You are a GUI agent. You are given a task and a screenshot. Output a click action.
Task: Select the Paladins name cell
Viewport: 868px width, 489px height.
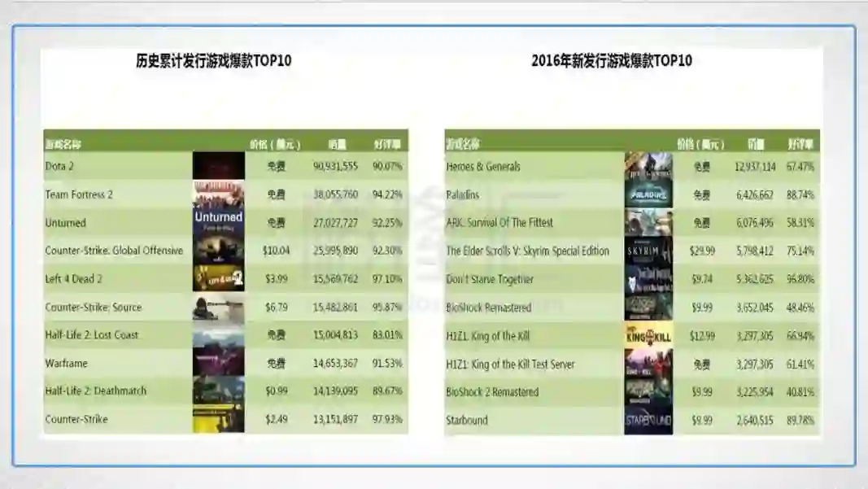(x=463, y=195)
